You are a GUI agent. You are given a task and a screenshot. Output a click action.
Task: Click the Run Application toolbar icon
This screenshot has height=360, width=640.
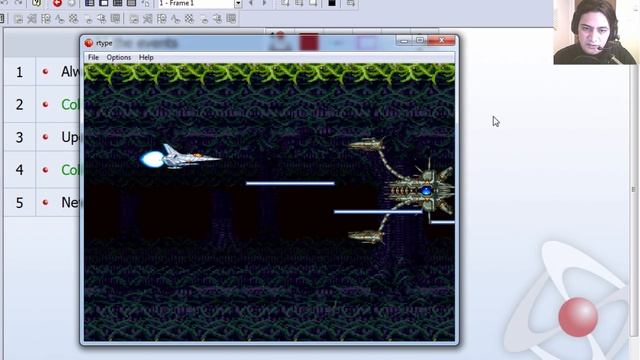click(299, 3)
